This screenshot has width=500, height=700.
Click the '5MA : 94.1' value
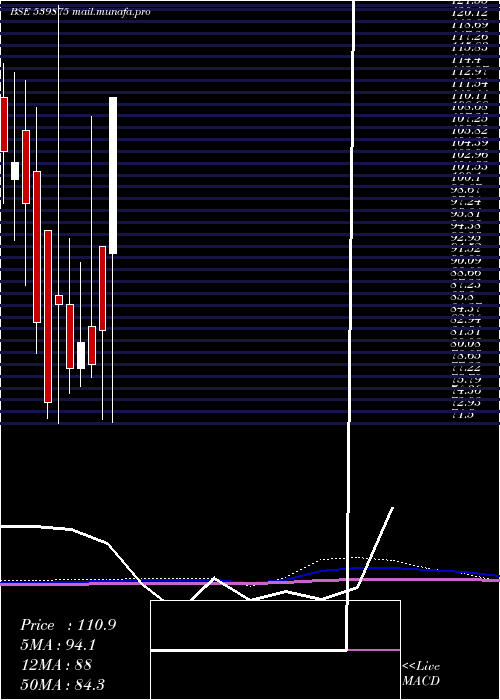(x=58, y=645)
